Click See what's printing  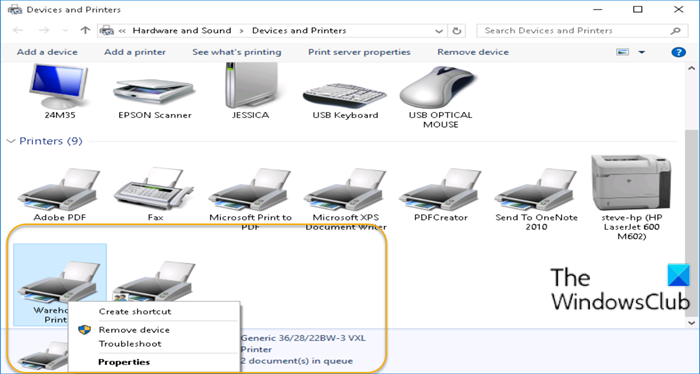(237, 52)
